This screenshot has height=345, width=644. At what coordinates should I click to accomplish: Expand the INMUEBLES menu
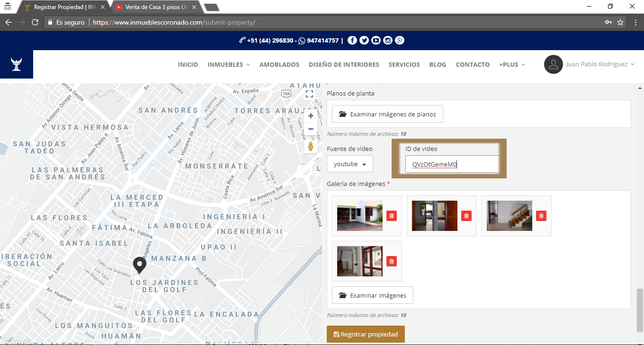[x=228, y=64]
